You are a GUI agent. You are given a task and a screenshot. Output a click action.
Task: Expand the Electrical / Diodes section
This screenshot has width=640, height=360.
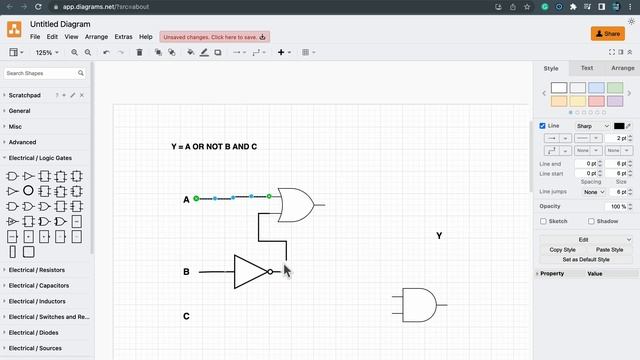(x=33, y=333)
